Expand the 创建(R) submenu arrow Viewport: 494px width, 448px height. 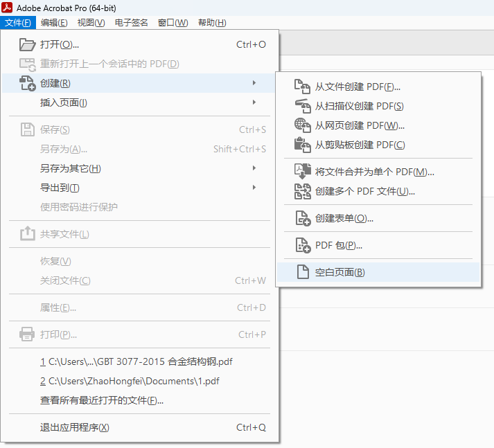(254, 83)
